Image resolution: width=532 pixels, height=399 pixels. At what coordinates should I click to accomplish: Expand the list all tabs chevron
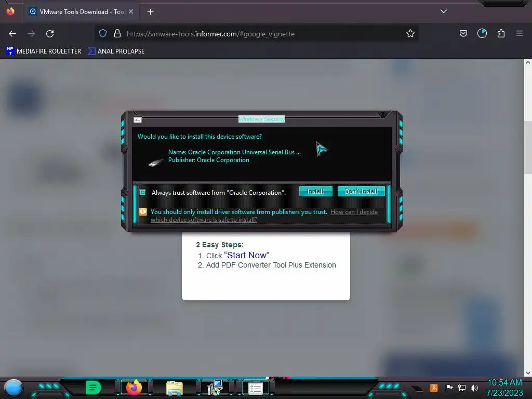[444, 11]
